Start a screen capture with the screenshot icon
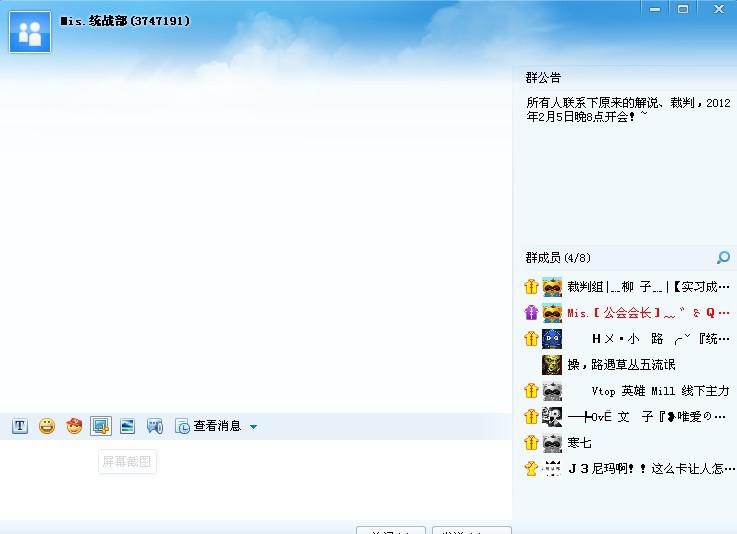Viewport: 737px width, 534px height. point(101,426)
